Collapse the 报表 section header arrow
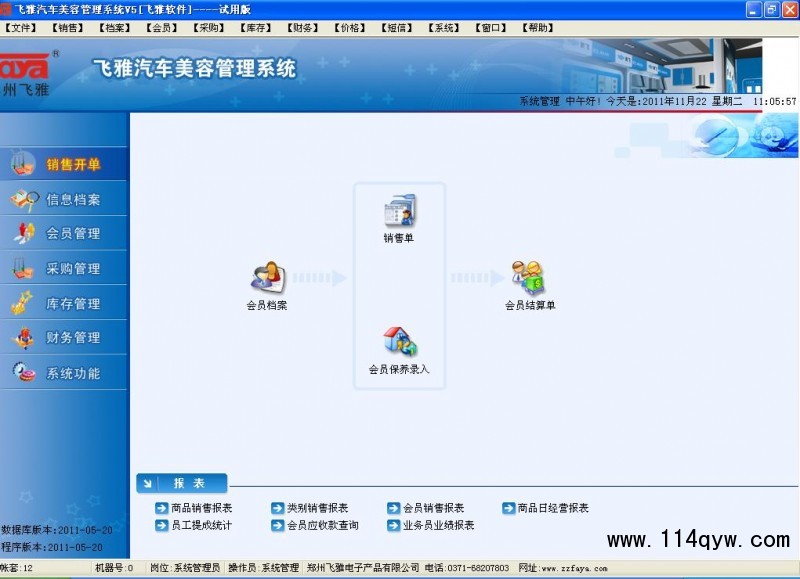The height and width of the screenshot is (579, 800). click(x=148, y=484)
